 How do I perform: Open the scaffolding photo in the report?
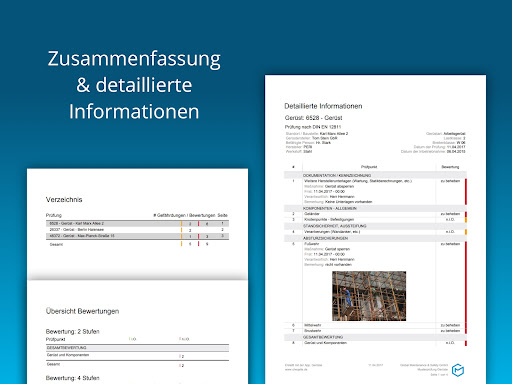click(369, 296)
